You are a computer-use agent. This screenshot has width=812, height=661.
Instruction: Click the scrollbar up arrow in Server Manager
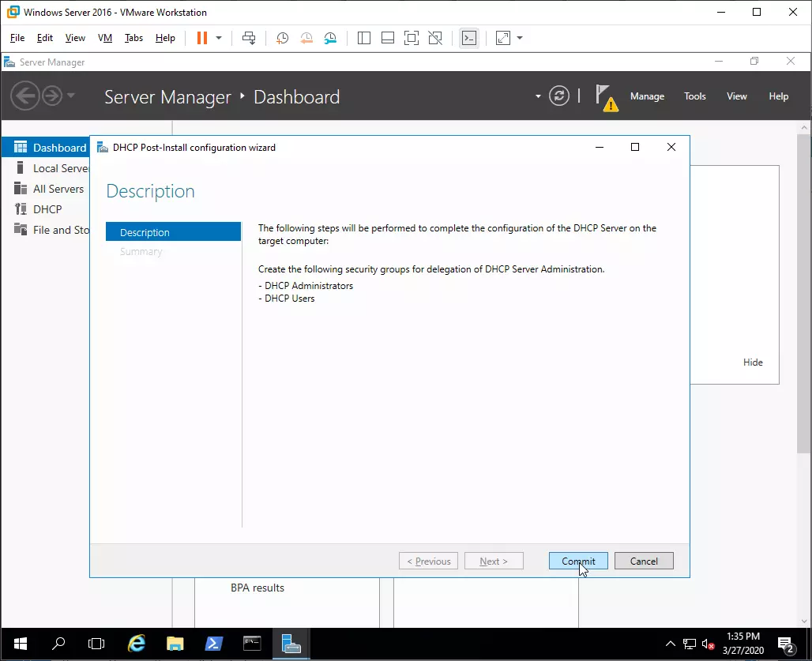804,127
